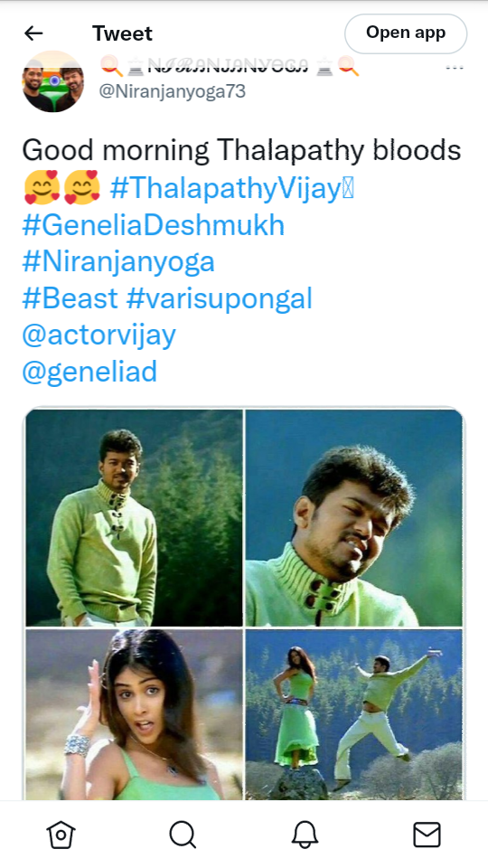Screen dimensions: 488x868
Task: Visit the @geneliad mention
Action: 89,372
